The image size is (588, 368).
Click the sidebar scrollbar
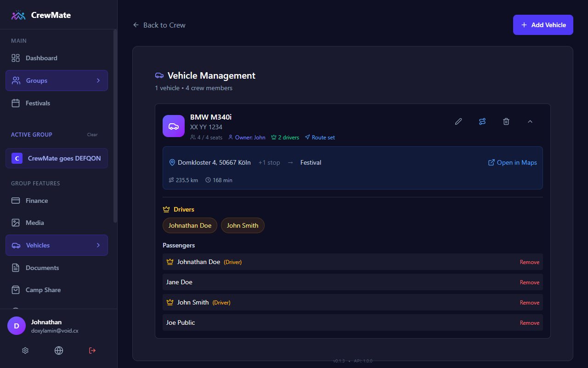click(x=115, y=126)
